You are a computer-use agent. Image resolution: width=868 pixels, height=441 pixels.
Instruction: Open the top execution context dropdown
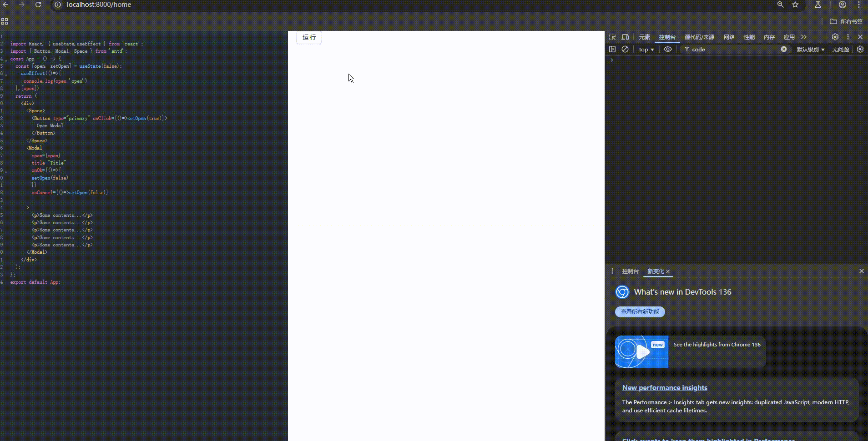click(x=646, y=49)
